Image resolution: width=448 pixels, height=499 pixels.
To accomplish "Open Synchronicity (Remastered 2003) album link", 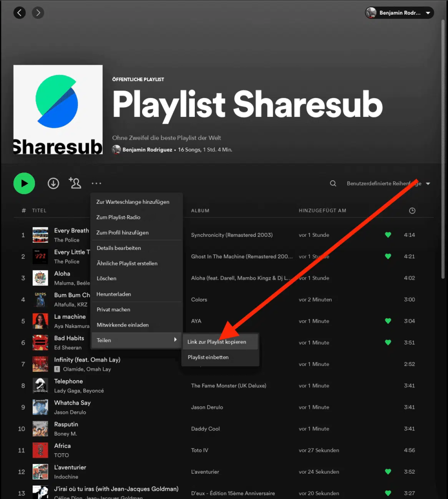I will (x=232, y=235).
